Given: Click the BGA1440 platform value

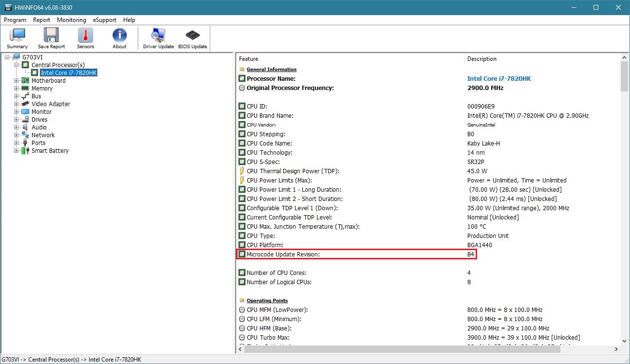Looking at the screenshot, I should (x=479, y=245).
